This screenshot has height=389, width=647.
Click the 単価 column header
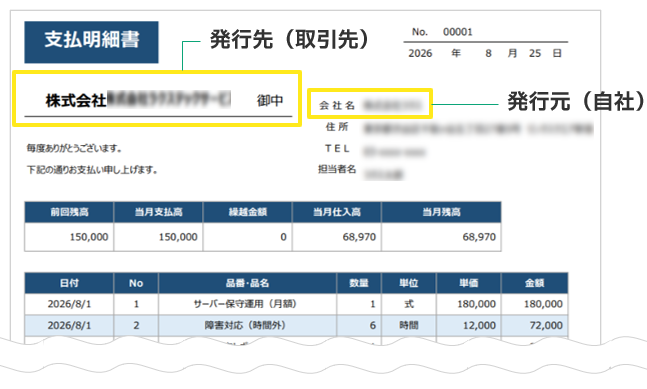[468, 283]
